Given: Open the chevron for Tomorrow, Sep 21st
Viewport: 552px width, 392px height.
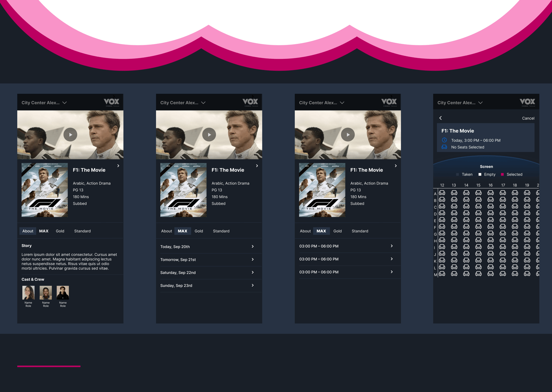Looking at the screenshot, I should 253,260.
